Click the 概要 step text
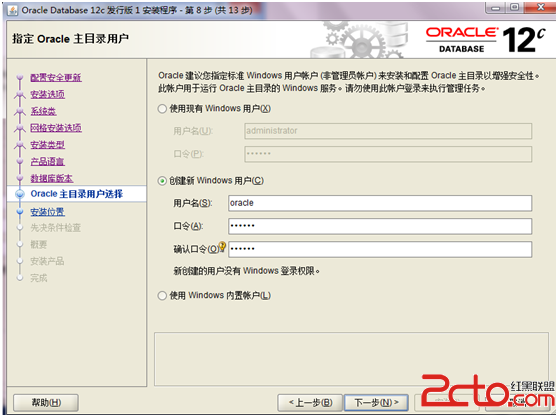Viewport: 558px width, 417px height. coord(39,244)
